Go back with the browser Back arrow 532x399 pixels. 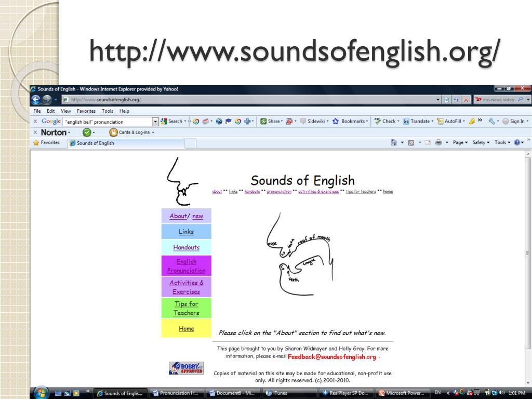[x=36, y=99]
